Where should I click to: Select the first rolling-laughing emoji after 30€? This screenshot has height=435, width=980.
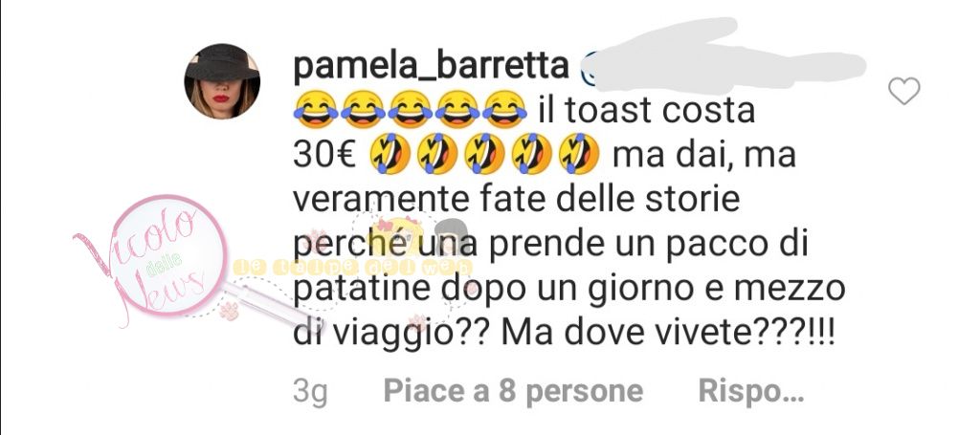[390, 154]
